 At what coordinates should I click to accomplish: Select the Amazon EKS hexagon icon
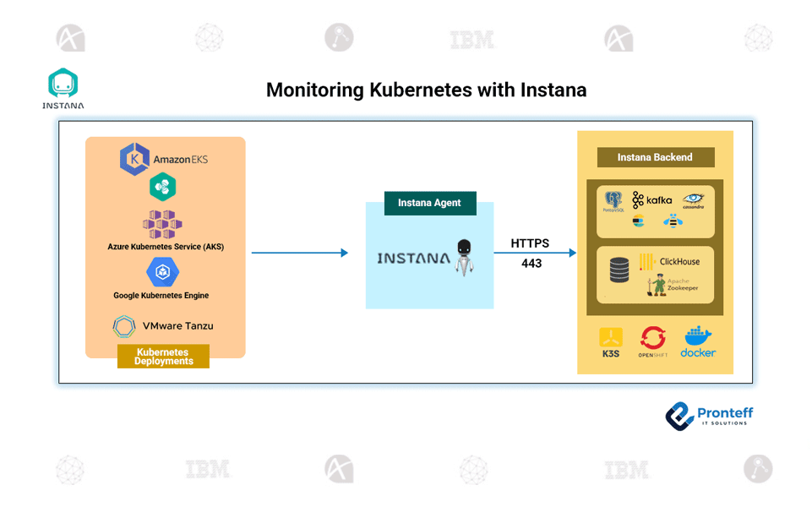pyautogui.click(x=136, y=159)
